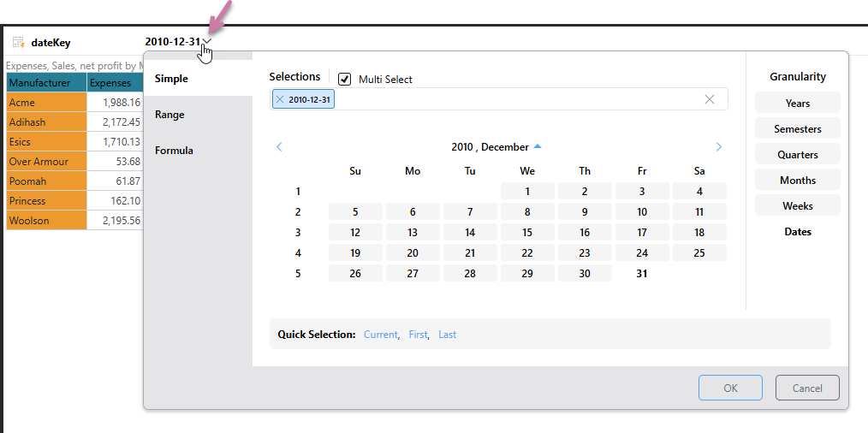Set granularity to Quarters
The image size is (868, 433).
[x=797, y=155]
